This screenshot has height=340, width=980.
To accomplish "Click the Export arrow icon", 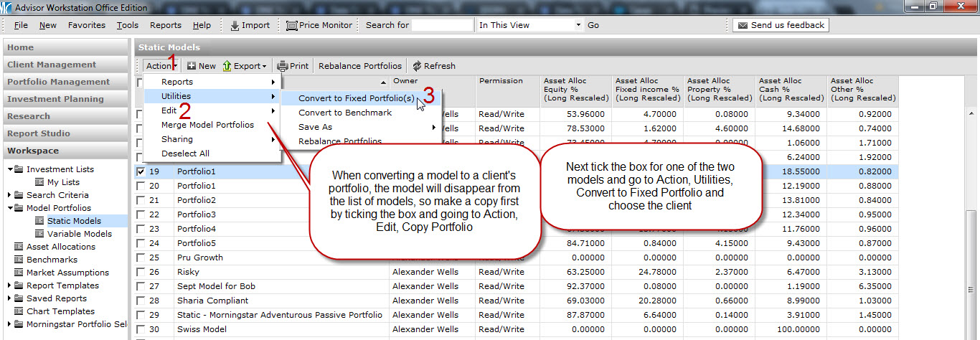I will tap(227, 66).
